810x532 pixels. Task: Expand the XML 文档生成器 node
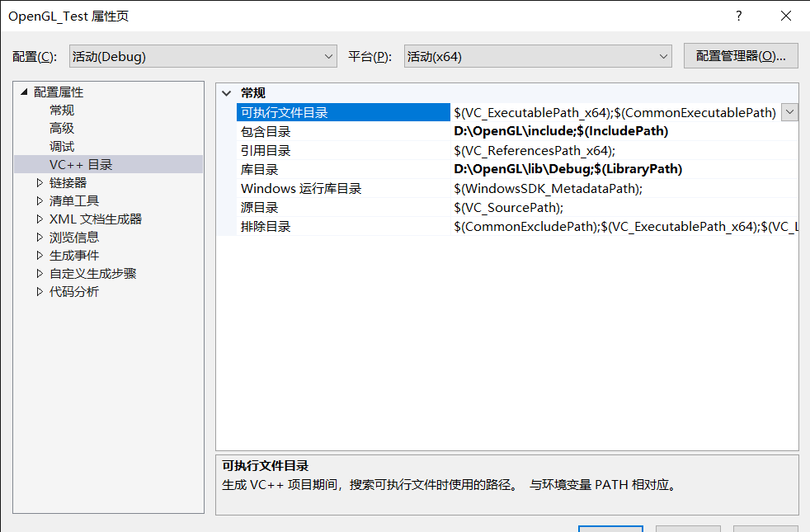pos(38,219)
